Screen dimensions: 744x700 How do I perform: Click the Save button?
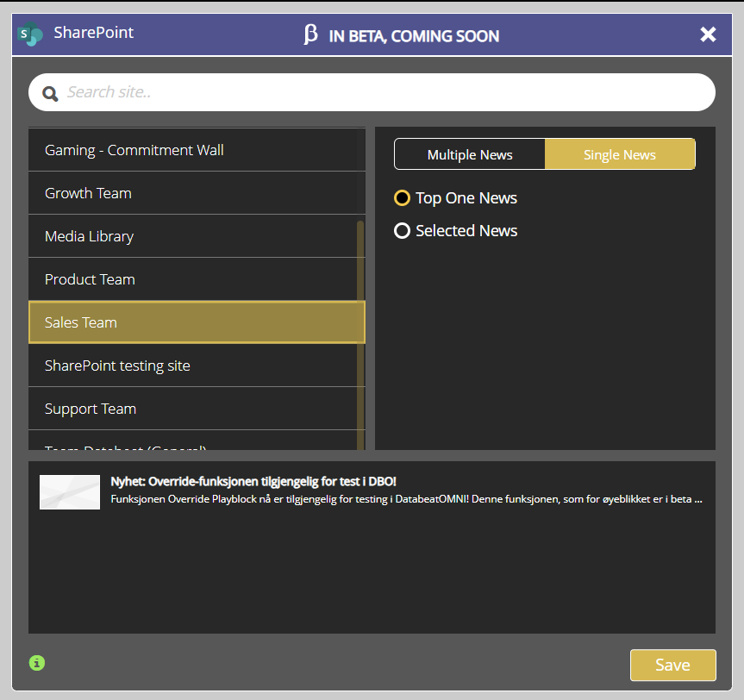[672, 665]
